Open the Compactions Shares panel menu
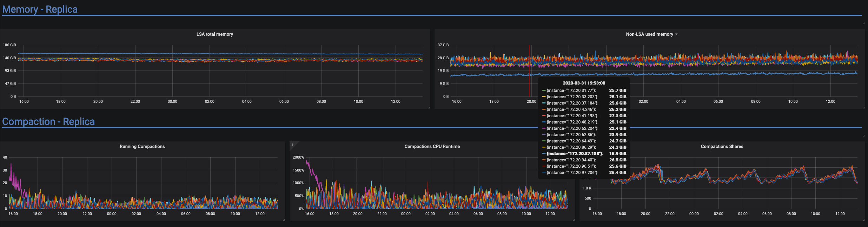This screenshot has width=868, height=227. [722, 146]
